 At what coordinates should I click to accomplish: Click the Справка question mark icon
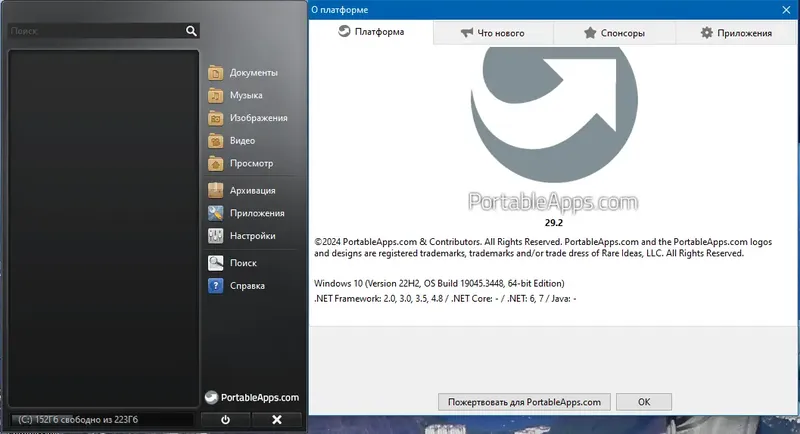click(x=215, y=286)
